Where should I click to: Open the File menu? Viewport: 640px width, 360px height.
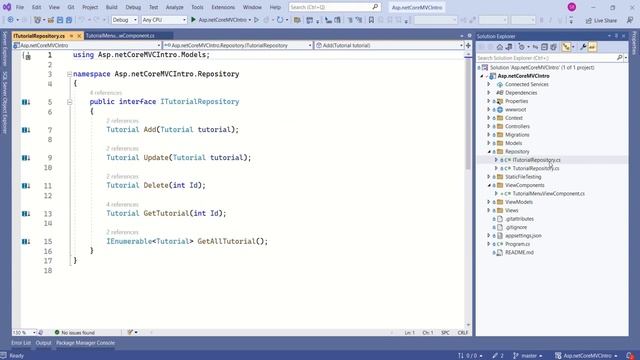point(20,7)
